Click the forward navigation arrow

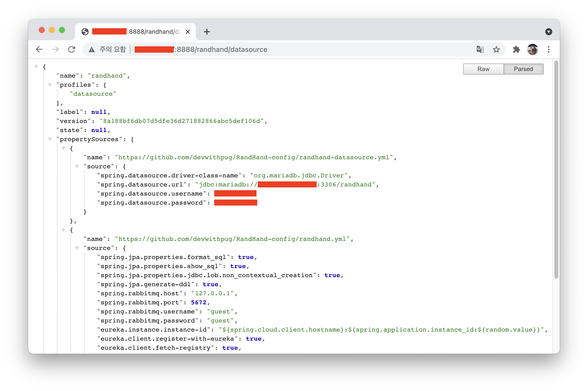55,49
